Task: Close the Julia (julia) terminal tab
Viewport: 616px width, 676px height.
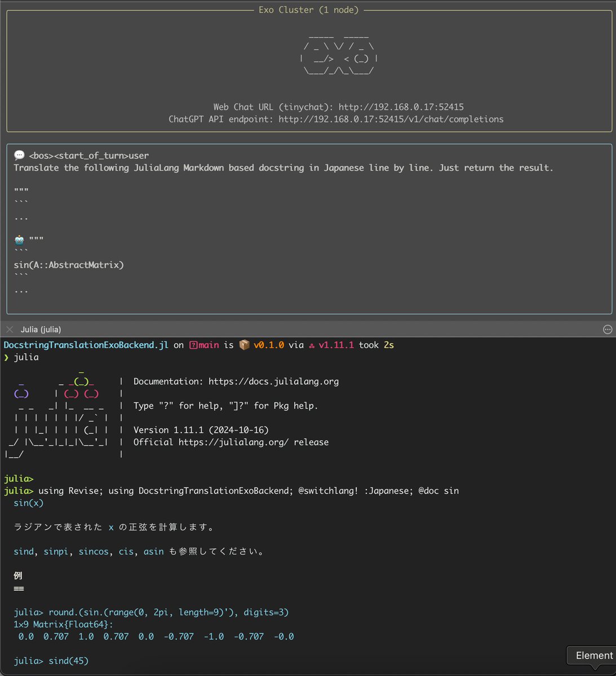Action: [x=10, y=330]
